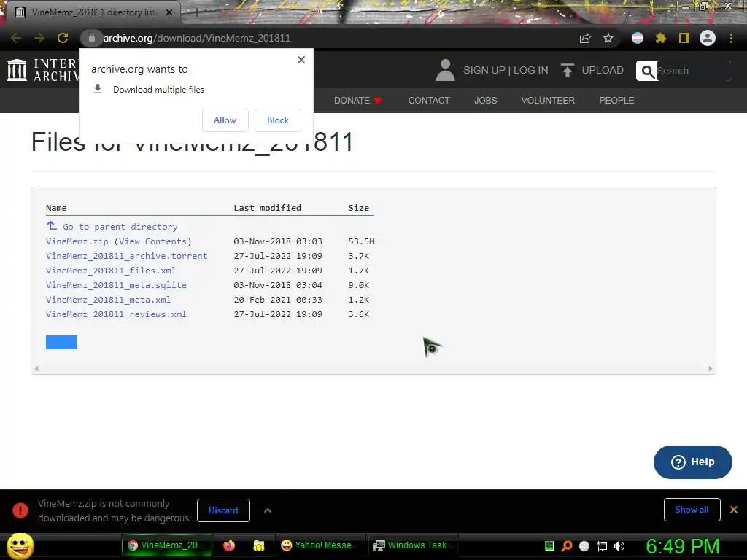Image resolution: width=747 pixels, height=560 pixels.
Task: Open the CONTACT menu item
Action: [x=429, y=101]
